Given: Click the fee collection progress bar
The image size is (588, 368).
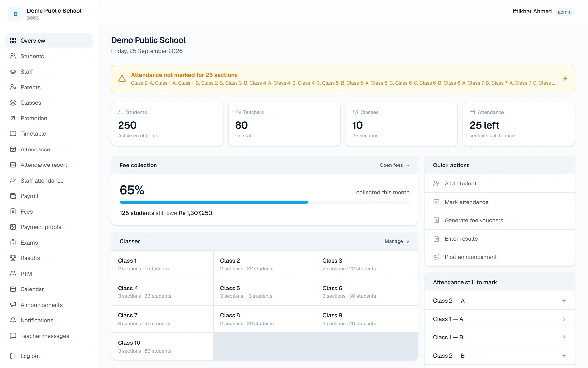Looking at the screenshot, I should (x=265, y=202).
